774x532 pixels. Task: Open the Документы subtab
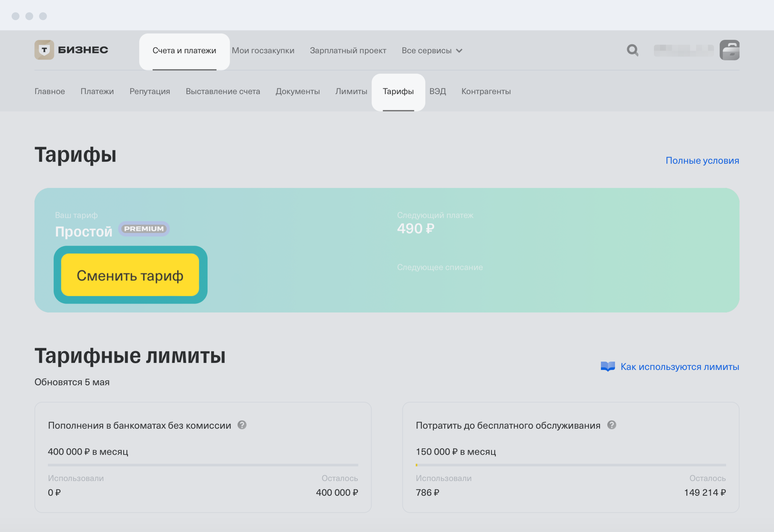point(298,91)
